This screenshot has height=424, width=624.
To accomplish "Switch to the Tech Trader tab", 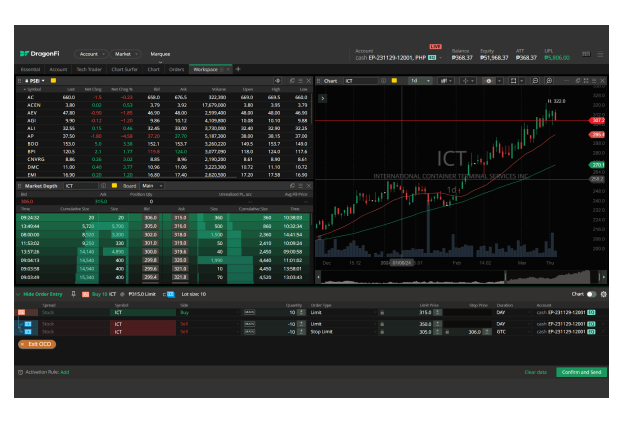I will [90, 69].
